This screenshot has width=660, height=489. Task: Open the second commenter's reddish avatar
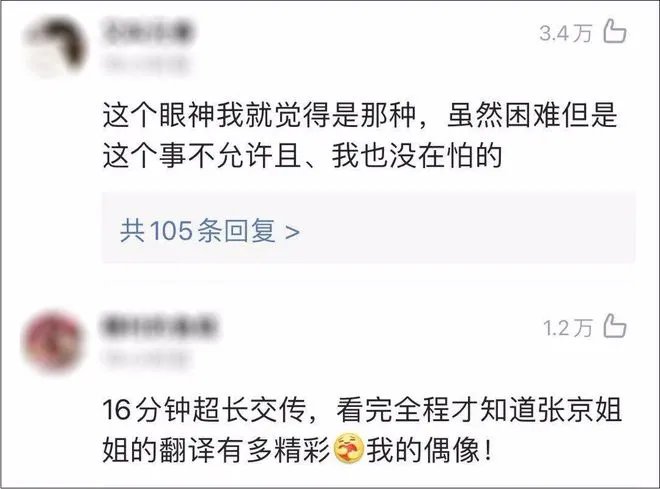53,341
